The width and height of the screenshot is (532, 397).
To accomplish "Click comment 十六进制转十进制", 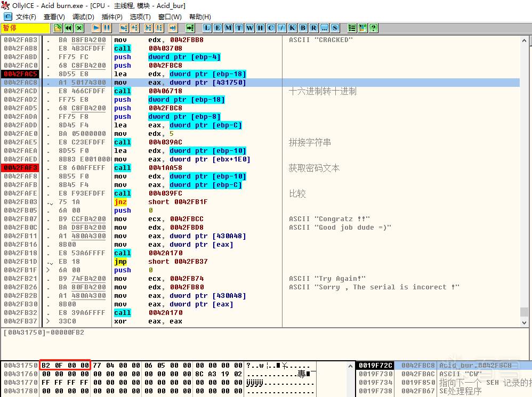I will 323,91.
